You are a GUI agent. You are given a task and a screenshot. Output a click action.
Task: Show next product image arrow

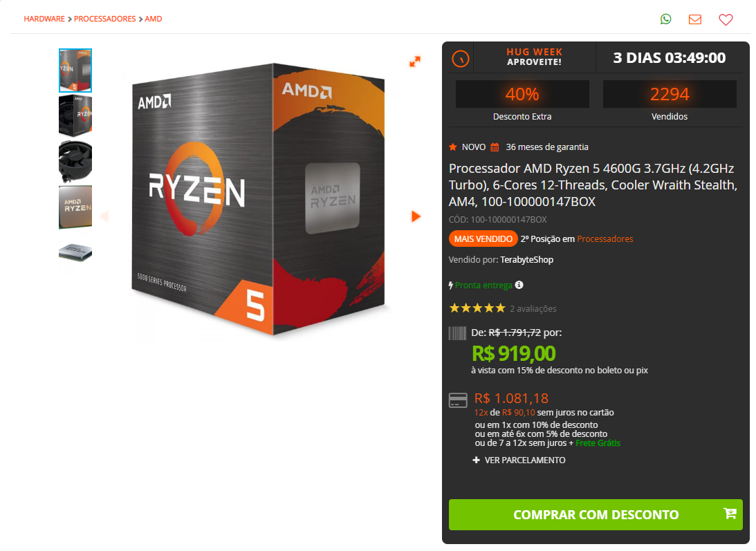point(416,216)
